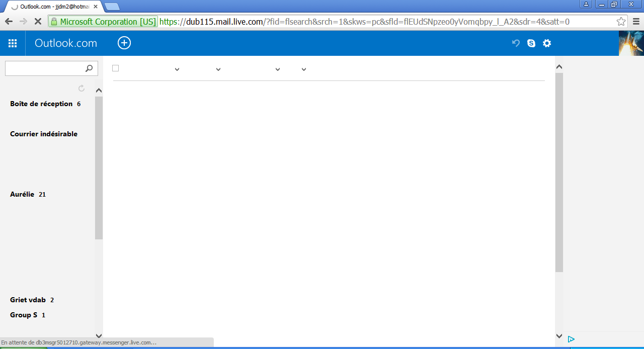Screen dimensions: 644x349
Task: Open the Skype messaging icon
Action: [x=531, y=43]
